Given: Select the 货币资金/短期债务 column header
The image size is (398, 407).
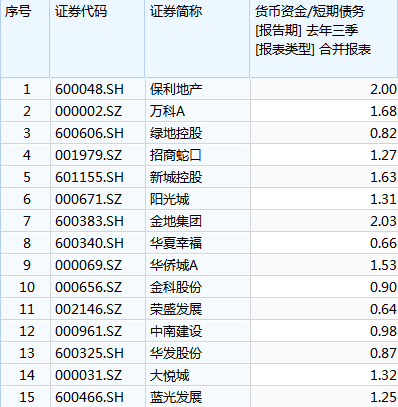Looking at the screenshot, I should (324, 39).
